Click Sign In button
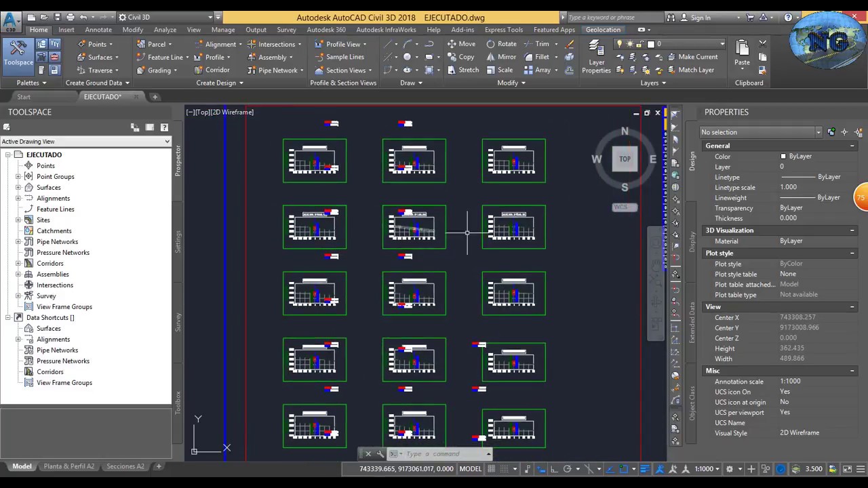This screenshot has width=868, height=488. (694, 17)
